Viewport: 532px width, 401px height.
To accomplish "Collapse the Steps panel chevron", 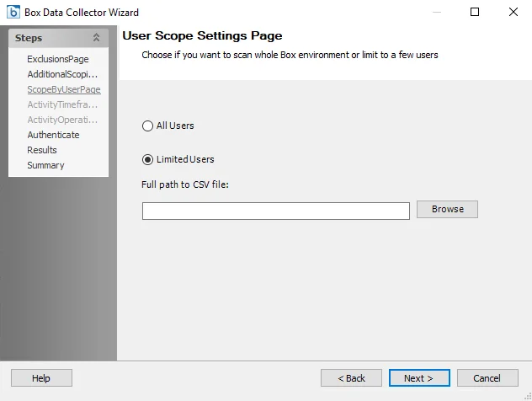I will click(96, 38).
